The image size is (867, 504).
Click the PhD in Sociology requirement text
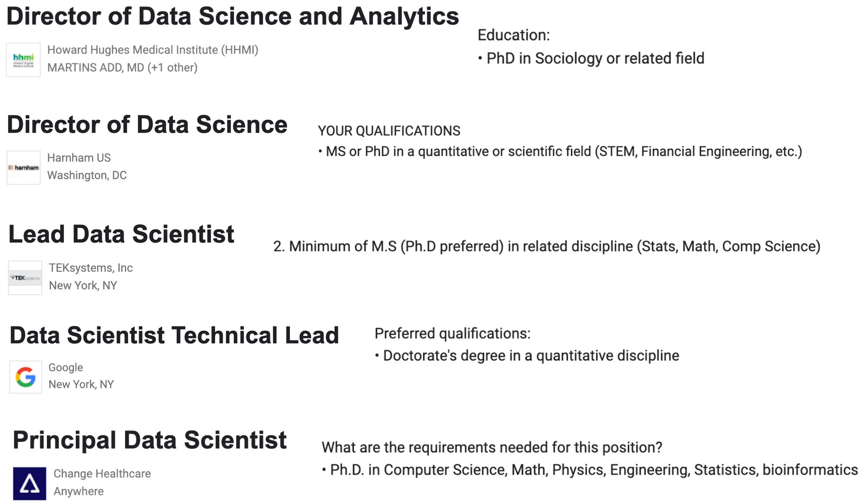pos(595,58)
